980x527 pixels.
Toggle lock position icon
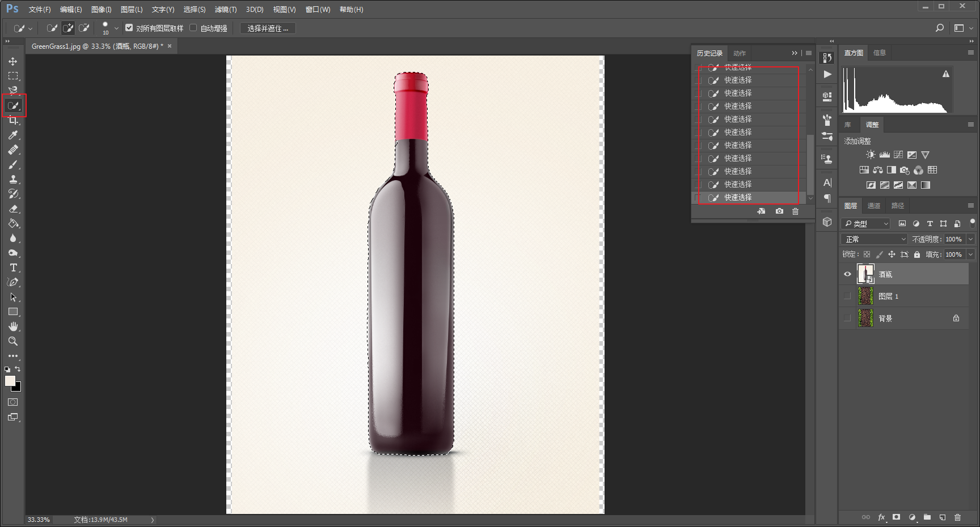pos(892,254)
